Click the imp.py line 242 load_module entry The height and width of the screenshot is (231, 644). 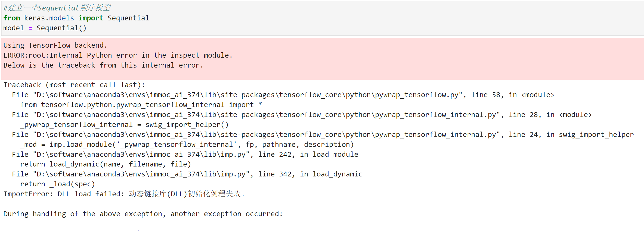pyautogui.click(x=185, y=155)
